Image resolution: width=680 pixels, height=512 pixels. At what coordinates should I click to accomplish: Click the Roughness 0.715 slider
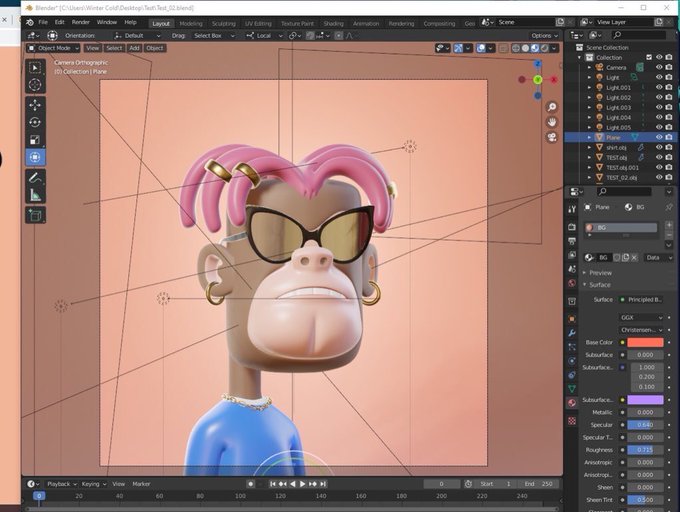(x=645, y=450)
